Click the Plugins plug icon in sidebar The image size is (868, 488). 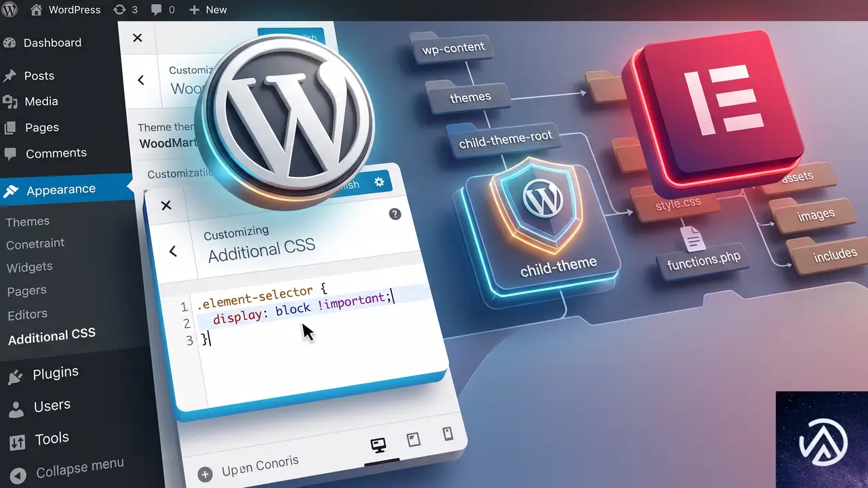pos(15,378)
